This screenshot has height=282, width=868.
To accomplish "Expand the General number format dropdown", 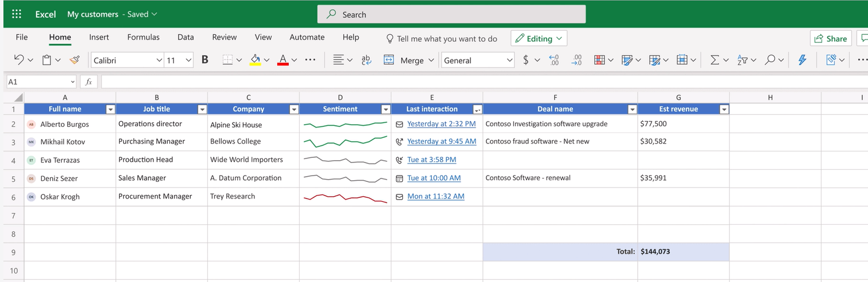I will click(509, 60).
